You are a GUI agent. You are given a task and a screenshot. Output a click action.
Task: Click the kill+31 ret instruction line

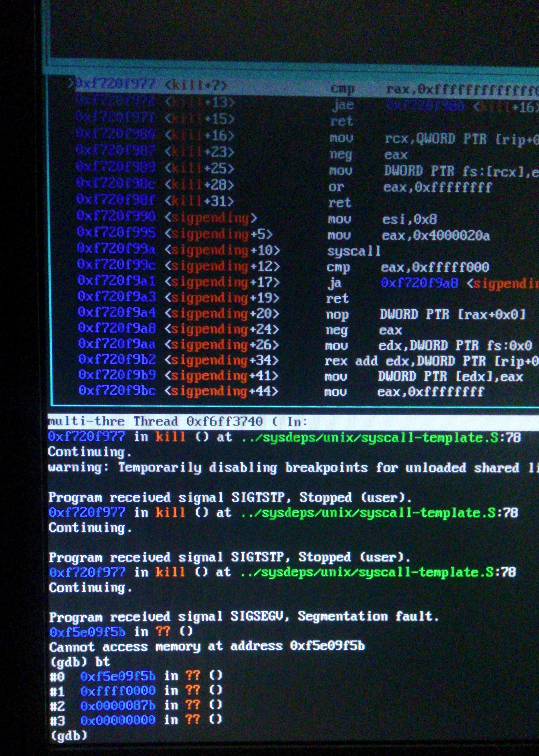pyautogui.click(x=339, y=202)
